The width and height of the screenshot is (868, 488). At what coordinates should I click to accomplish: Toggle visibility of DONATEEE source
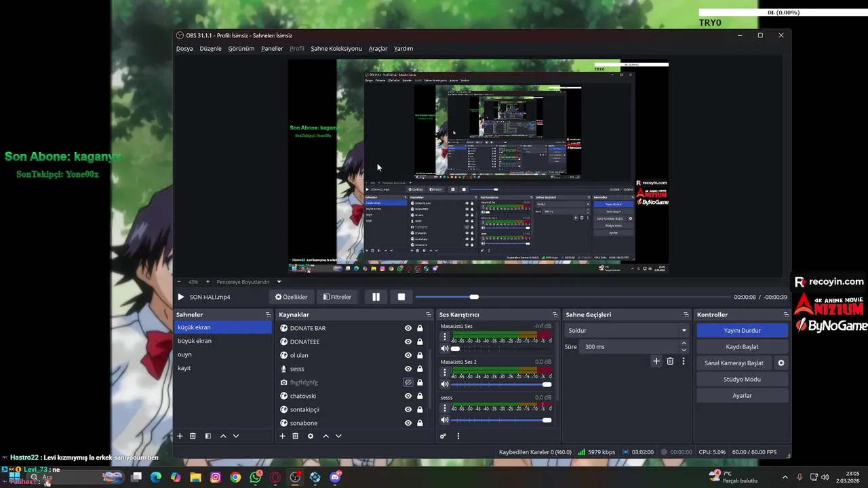pos(408,342)
